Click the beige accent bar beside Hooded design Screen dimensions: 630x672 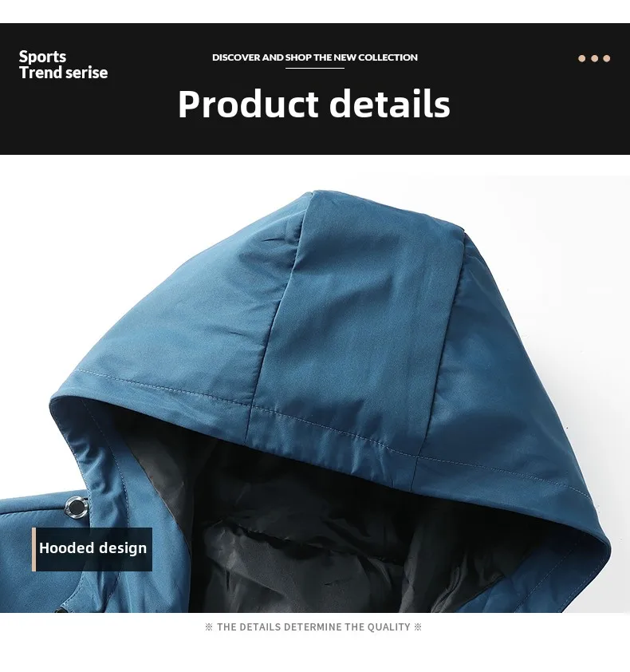pyautogui.click(x=33, y=549)
